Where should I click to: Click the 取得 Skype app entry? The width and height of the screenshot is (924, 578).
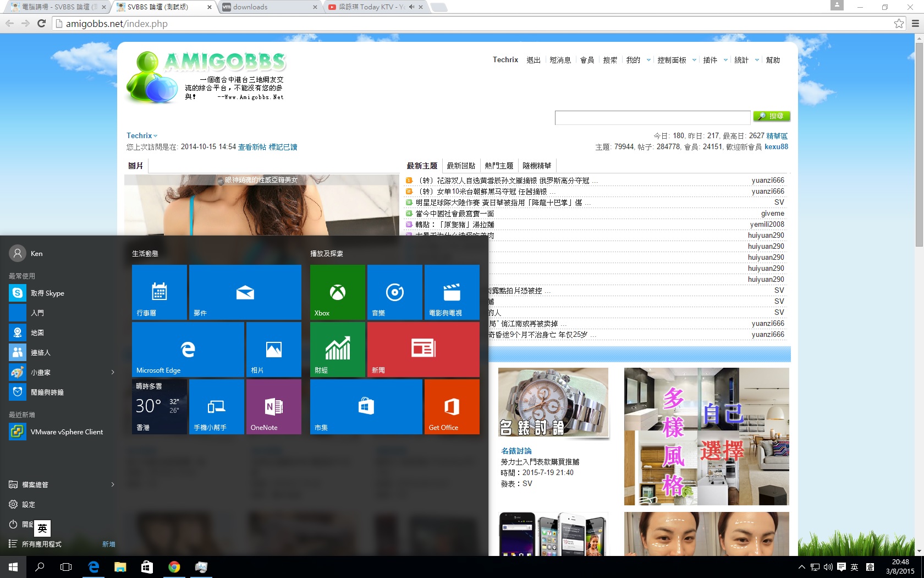point(47,293)
